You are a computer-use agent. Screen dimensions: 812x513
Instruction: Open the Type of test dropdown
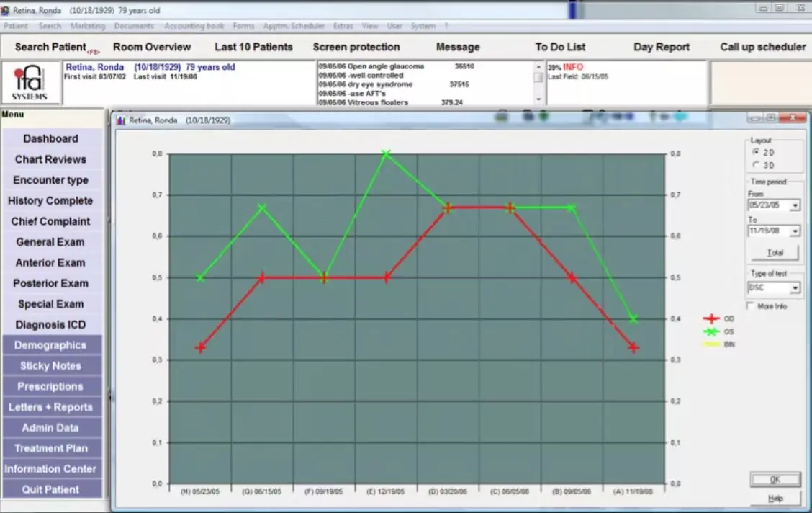point(795,287)
